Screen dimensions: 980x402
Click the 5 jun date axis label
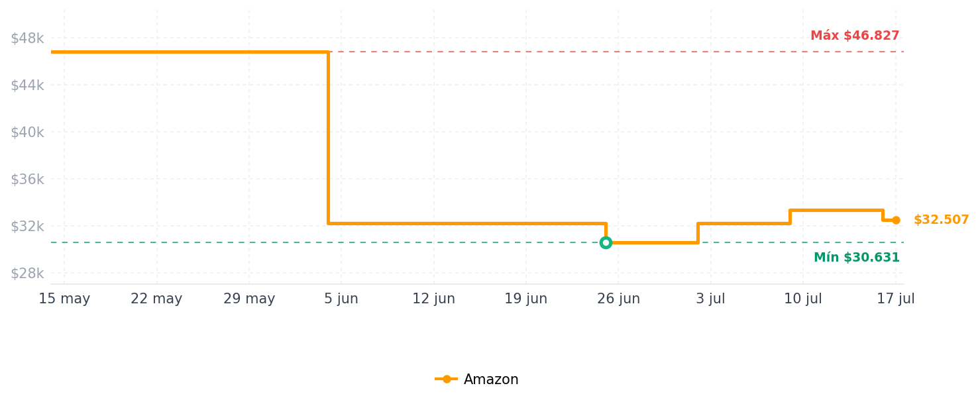click(x=341, y=299)
